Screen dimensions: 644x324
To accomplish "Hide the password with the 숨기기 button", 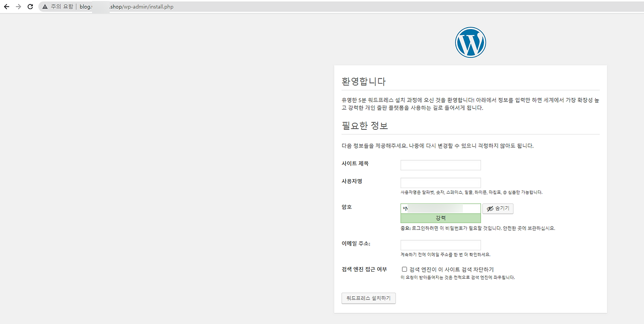I will 498,208.
